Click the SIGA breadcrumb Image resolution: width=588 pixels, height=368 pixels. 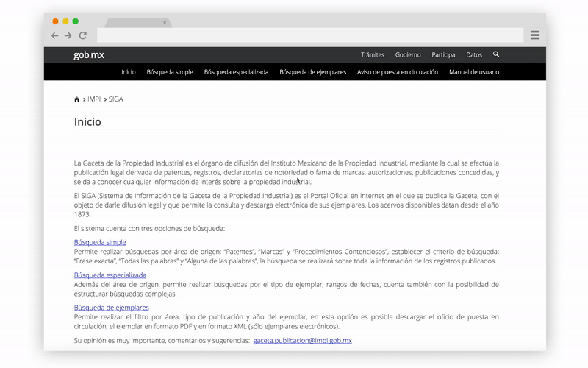tap(116, 99)
